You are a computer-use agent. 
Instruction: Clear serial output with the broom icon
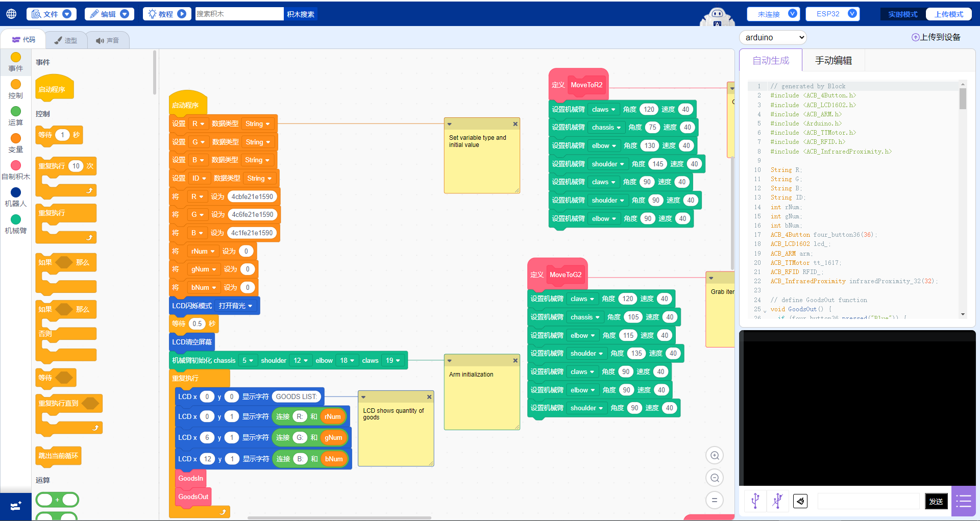tap(800, 501)
